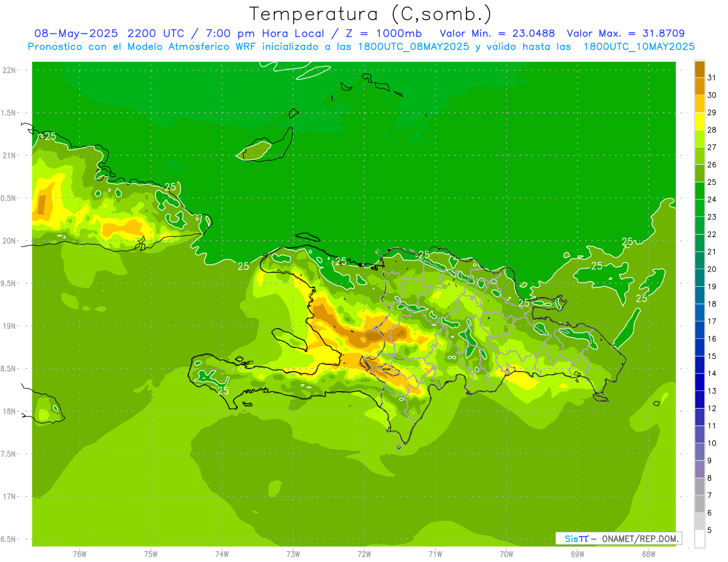Click the '73W' longitude axis label
Image resolution: width=728 pixels, height=562 pixels.
click(293, 554)
